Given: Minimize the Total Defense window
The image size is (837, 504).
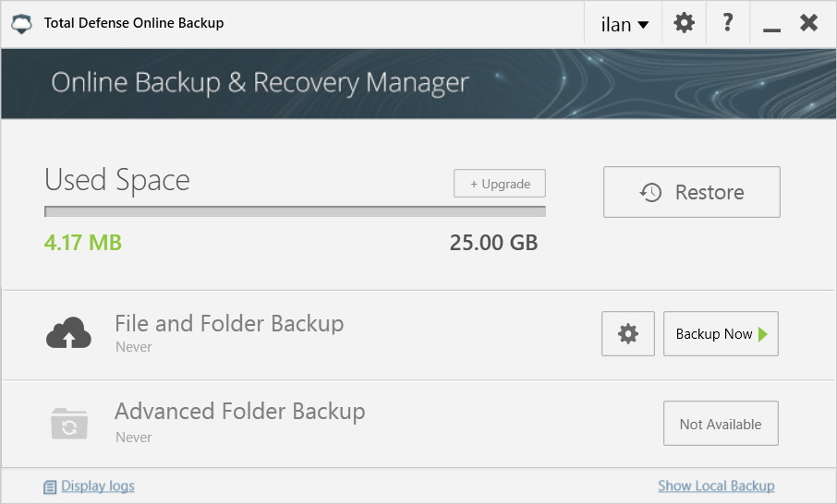Looking at the screenshot, I should click(x=772, y=25).
